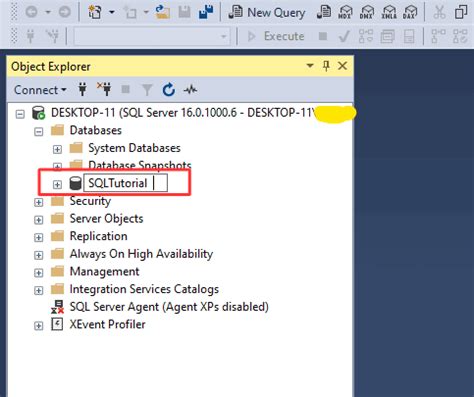
Task: Expand the System Databases folder
Action: (x=57, y=149)
